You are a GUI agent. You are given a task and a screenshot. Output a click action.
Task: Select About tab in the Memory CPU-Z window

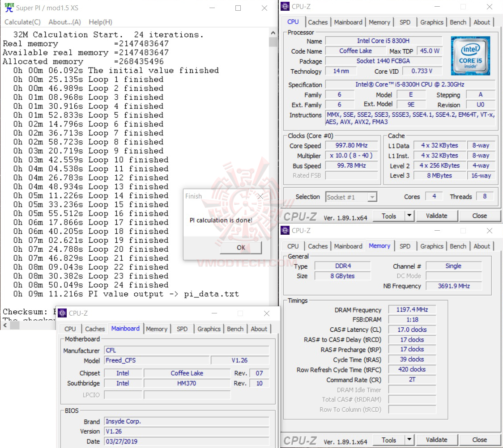482,246
